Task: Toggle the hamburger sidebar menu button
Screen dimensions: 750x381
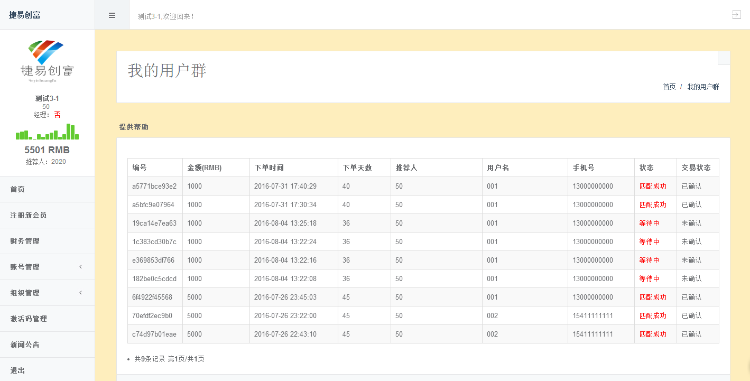Action: point(112,15)
